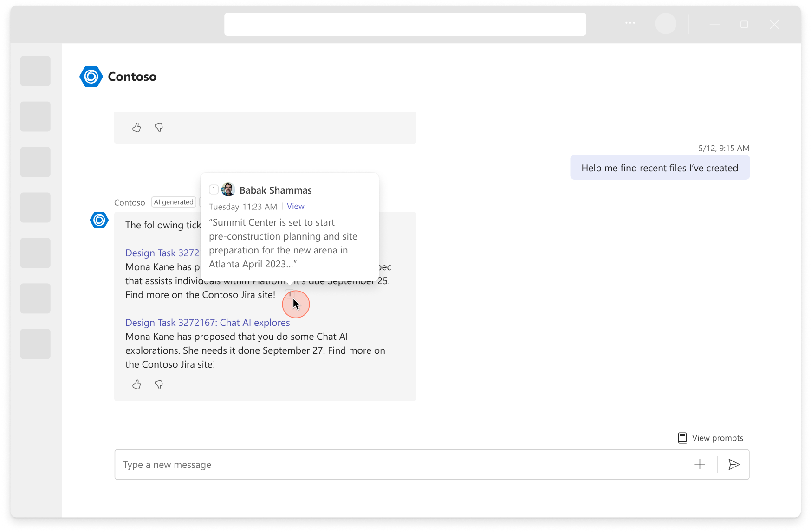Viewport: 811px width, 532px height.
Task: Thumbs down the first AI response
Action: pos(158,128)
